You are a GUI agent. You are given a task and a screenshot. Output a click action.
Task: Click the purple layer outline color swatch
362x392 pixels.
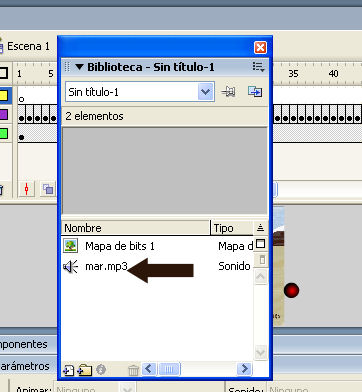[x=3, y=115]
